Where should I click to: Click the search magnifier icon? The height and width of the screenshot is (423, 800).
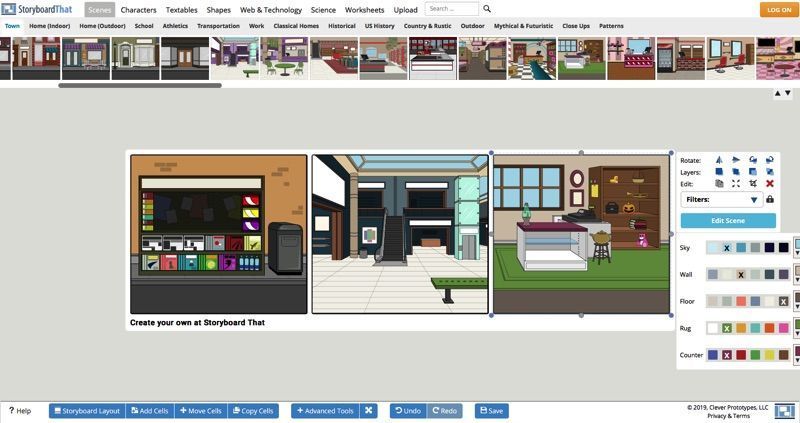(x=487, y=9)
